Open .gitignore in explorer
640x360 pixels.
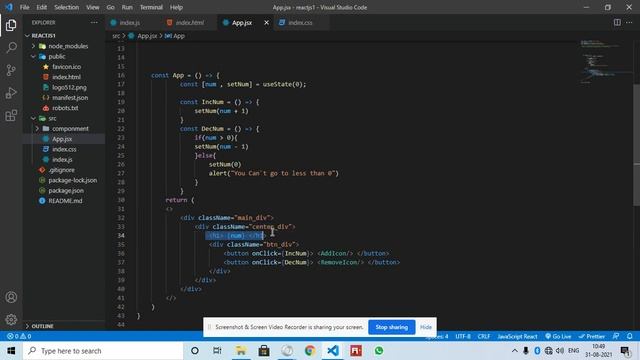[x=61, y=170]
